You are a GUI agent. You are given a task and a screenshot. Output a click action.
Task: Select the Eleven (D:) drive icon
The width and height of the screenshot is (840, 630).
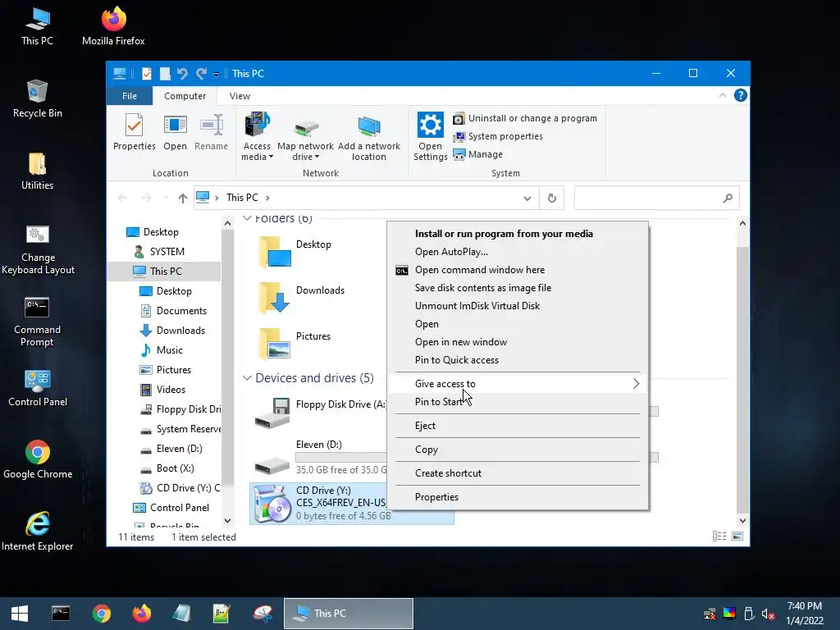point(272,464)
